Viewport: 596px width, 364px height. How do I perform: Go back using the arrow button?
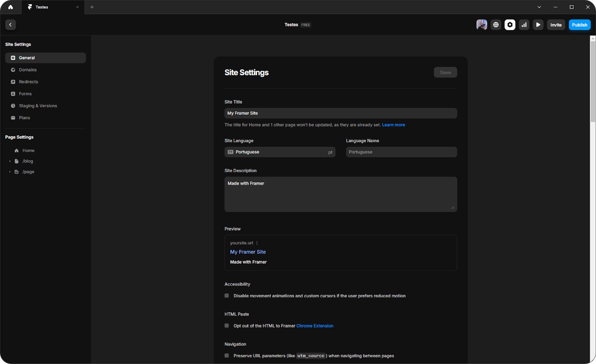(10, 25)
